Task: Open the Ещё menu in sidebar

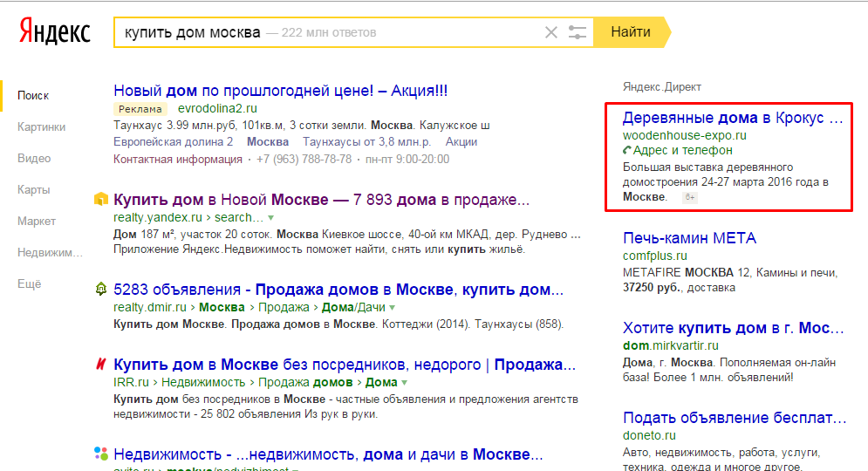Action: (x=30, y=284)
